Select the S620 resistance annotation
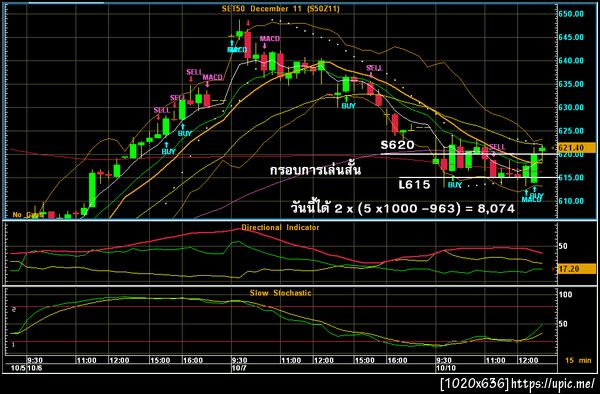Screen dimensions: 600x394 [398, 145]
